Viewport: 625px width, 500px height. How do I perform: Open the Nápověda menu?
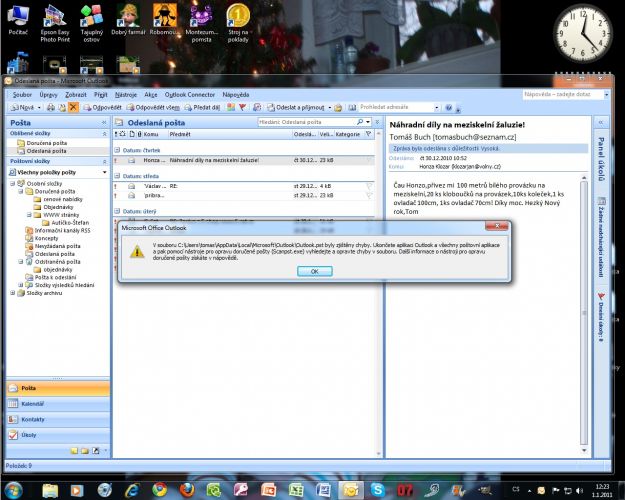(236, 94)
